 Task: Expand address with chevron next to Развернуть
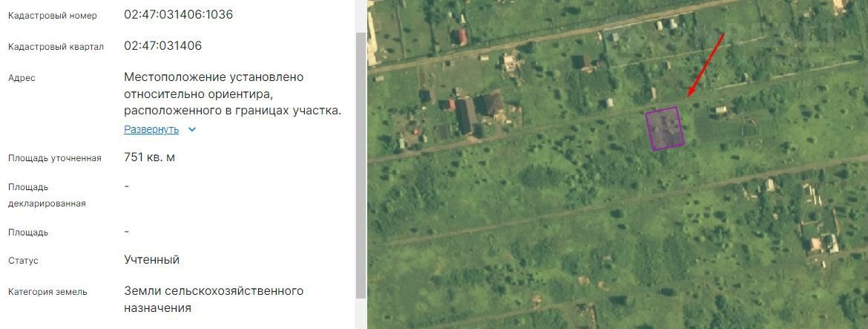(x=192, y=130)
